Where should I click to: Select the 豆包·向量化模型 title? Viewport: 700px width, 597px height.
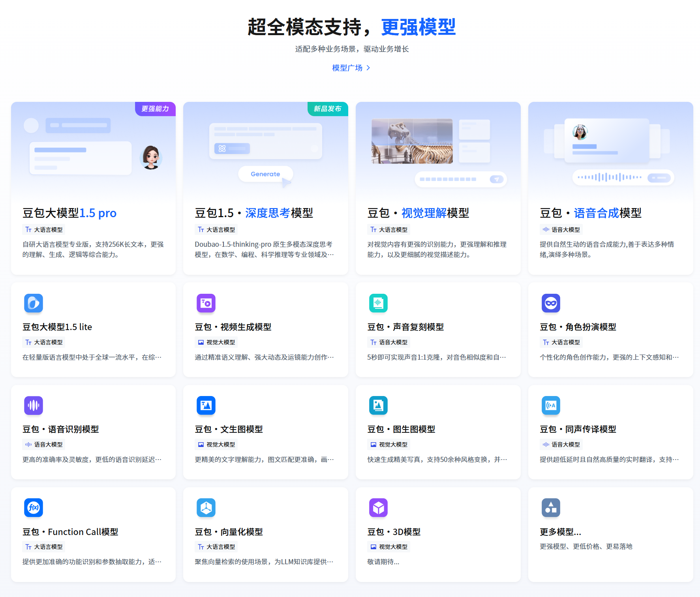[x=229, y=532]
